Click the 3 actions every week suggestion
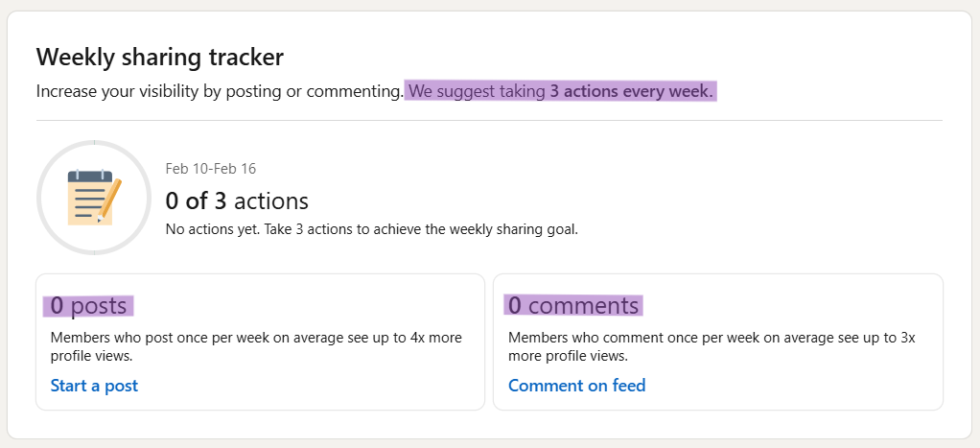The width and height of the screenshot is (980, 448). [x=630, y=92]
